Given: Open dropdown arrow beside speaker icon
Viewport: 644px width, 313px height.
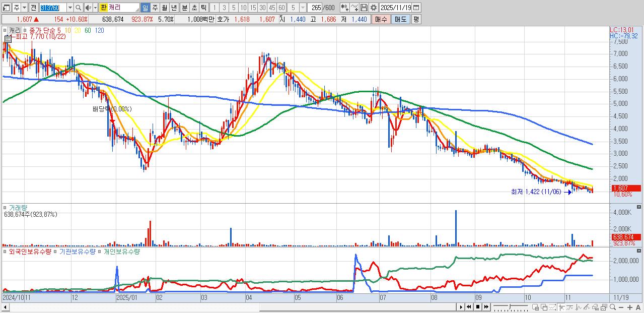Looking at the screenshot, I should pyautogui.click(x=95, y=8).
